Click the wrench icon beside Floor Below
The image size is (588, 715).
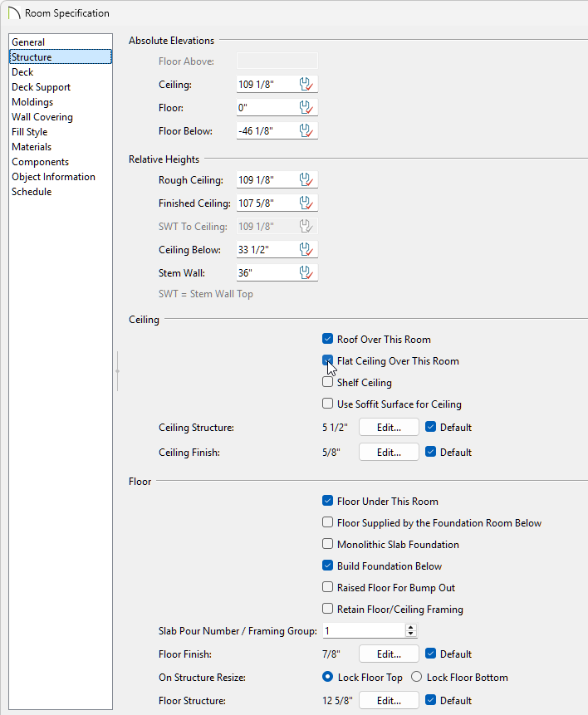point(306,131)
